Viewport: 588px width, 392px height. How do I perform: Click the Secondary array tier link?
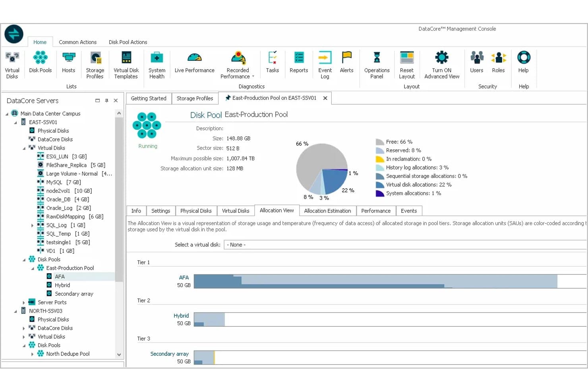170,354
